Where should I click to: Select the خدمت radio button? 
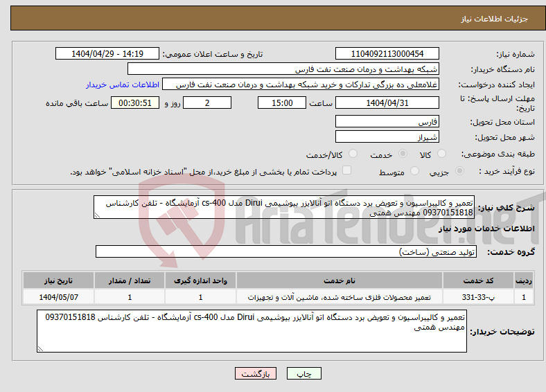click(403, 154)
